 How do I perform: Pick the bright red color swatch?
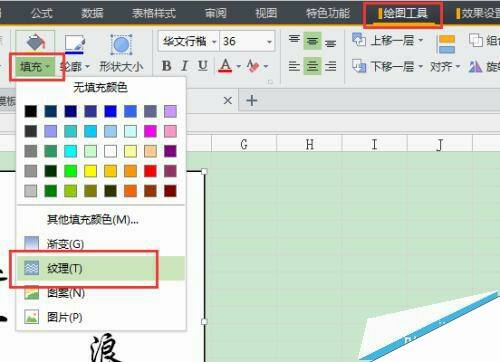tap(150, 171)
